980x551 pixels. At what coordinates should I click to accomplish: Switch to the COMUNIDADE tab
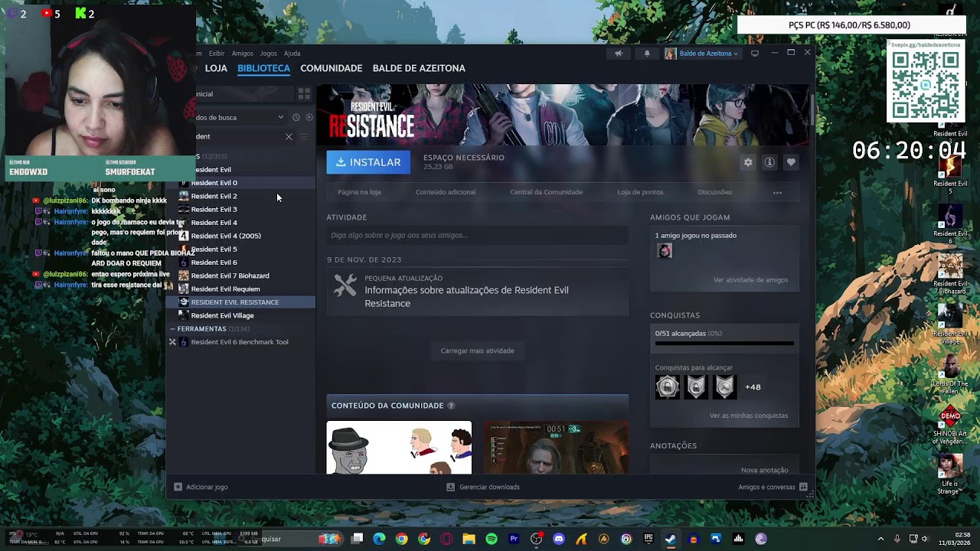332,68
